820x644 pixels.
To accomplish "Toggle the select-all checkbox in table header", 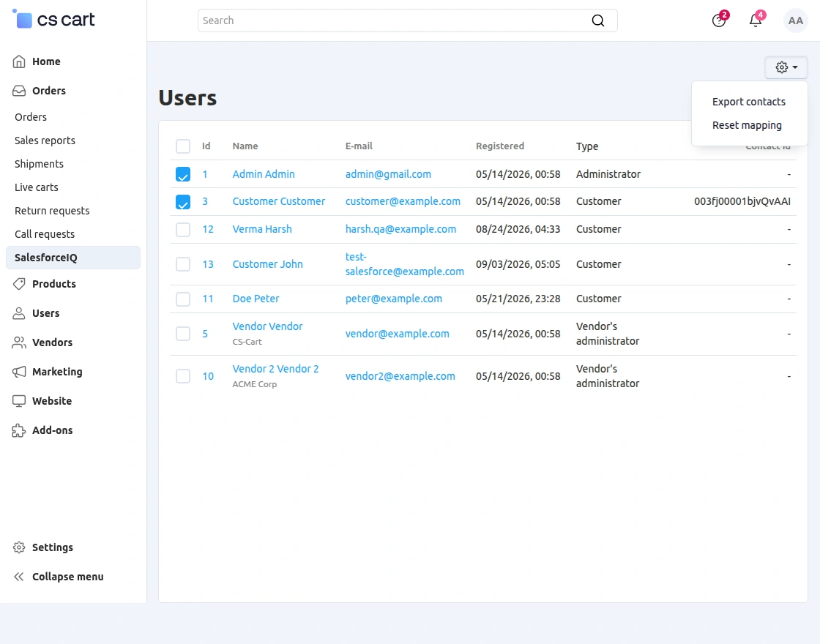I will (183, 146).
